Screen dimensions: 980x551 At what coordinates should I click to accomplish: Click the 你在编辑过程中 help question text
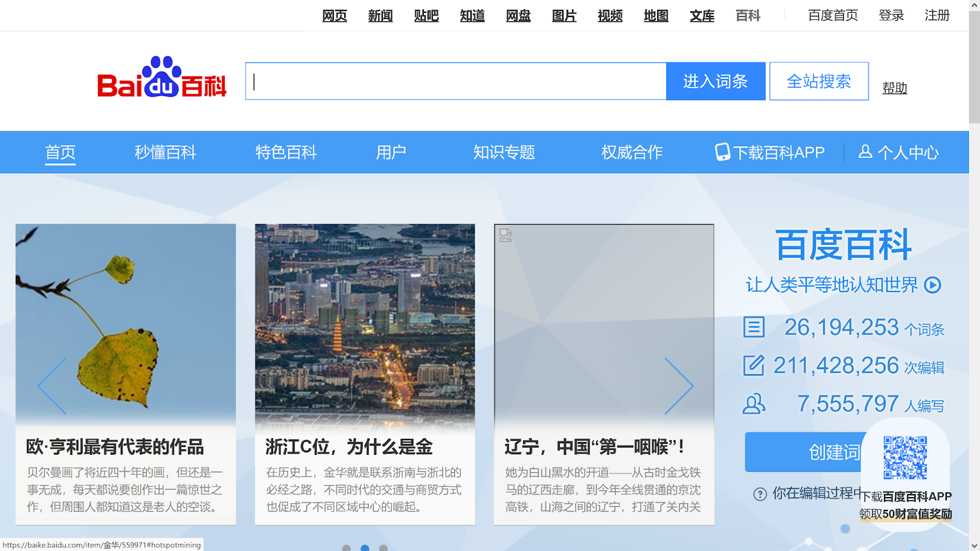click(x=817, y=493)
